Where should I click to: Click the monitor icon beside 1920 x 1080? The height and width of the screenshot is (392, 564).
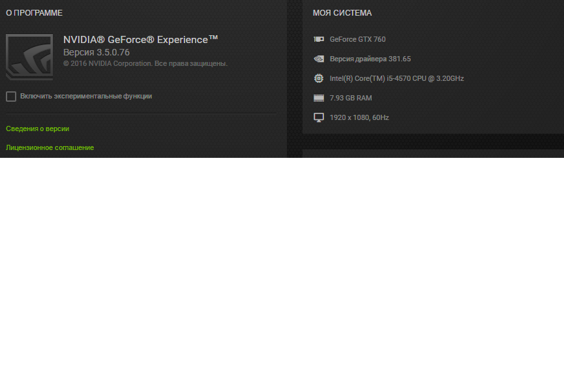pyautogui.click(x=319, y=117)
